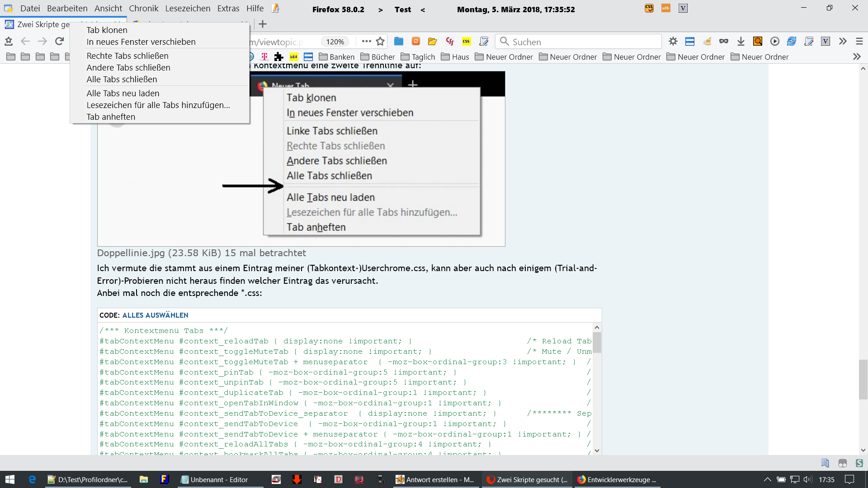The width and height of the screenshot is (868, 488).
Task: Open the page actions three-dots icon
Action: click(366, 42)
